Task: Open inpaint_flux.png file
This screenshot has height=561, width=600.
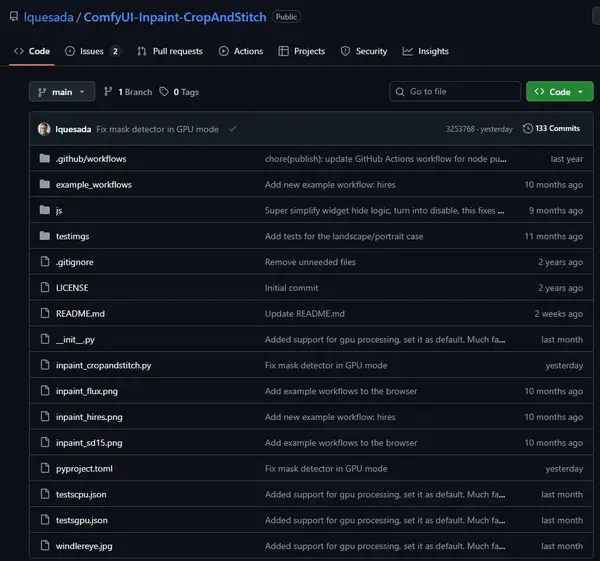Action: point(87,391)
